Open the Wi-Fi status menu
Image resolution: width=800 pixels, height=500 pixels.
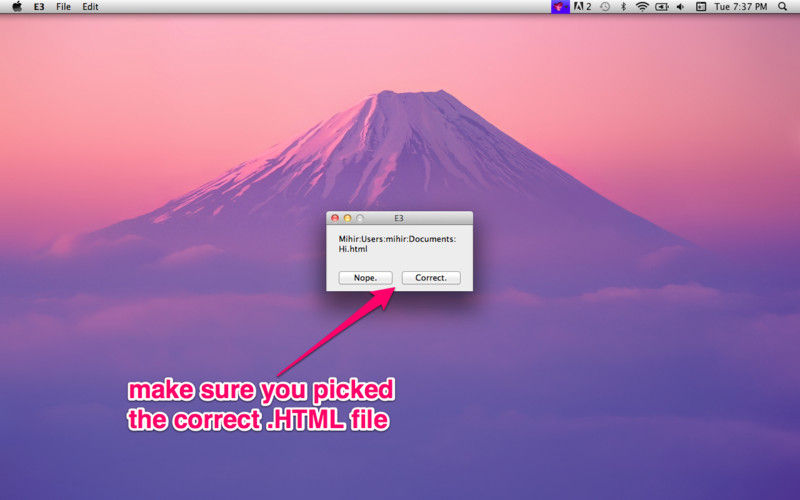point(642,7)
